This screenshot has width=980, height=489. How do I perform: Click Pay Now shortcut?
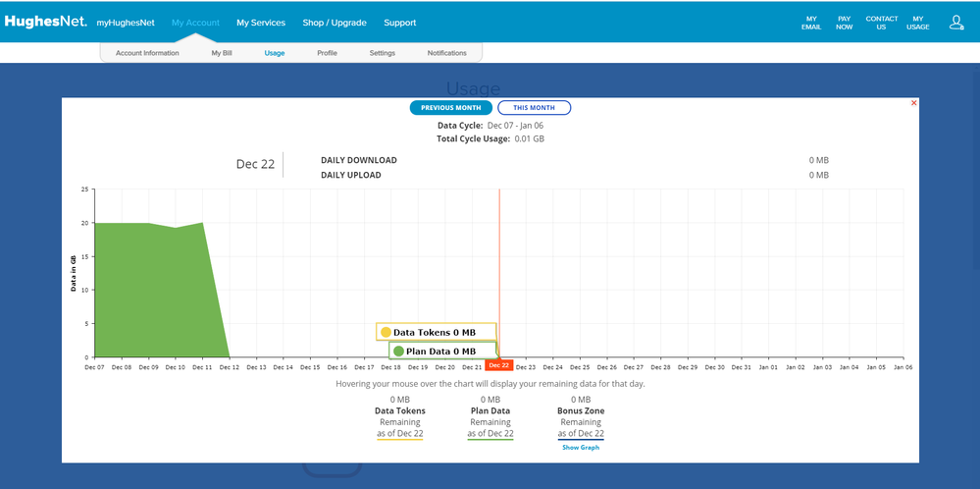pyautogui.click(x=844, y=23)
